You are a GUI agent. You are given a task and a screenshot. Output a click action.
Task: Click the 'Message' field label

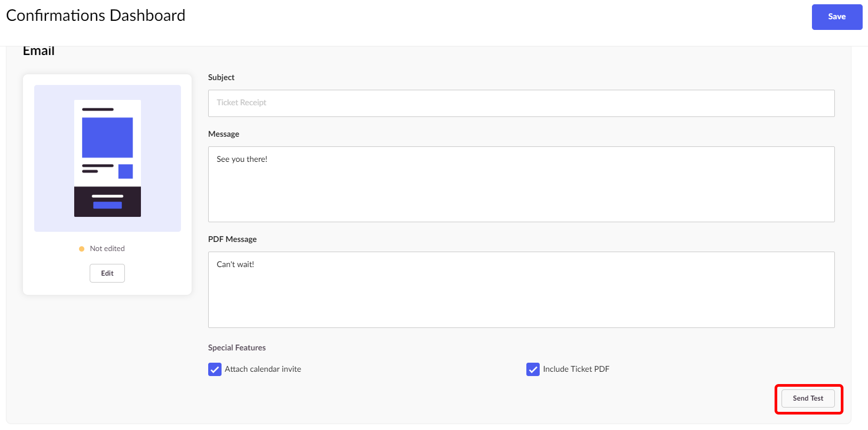click(224, 134)
